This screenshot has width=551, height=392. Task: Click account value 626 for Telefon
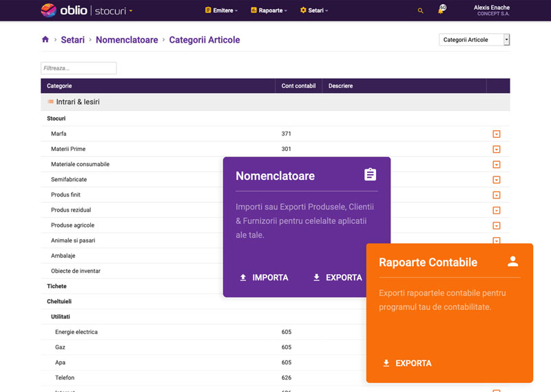click(287, 378)
